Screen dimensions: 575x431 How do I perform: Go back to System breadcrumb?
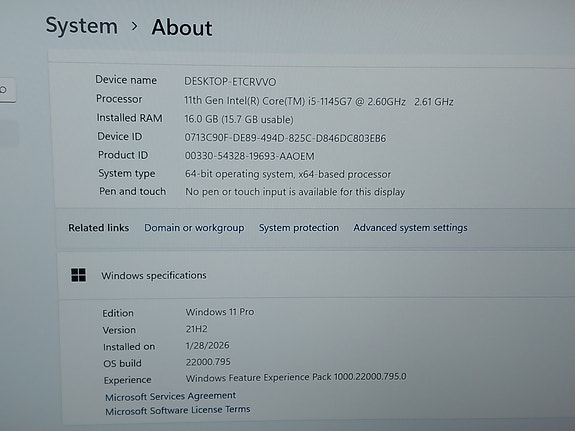tap(81, 26)
